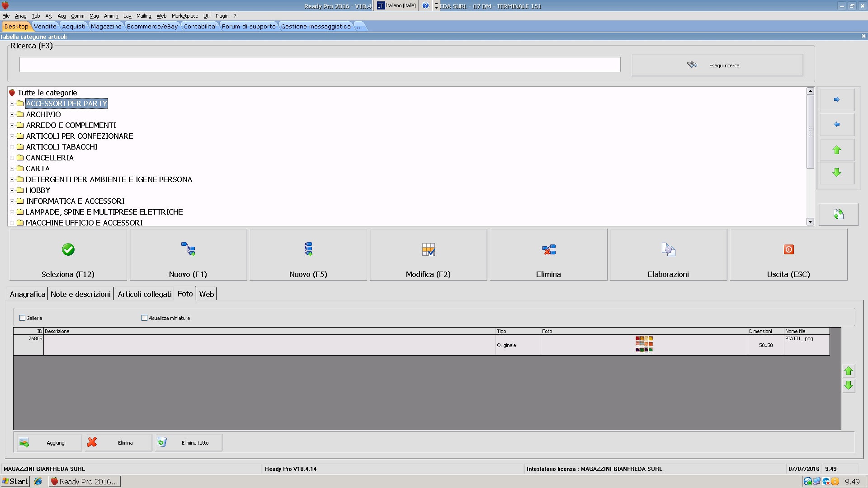Open the Plugin menu
The height and width of the screenshot is (488, 868).
222,16
